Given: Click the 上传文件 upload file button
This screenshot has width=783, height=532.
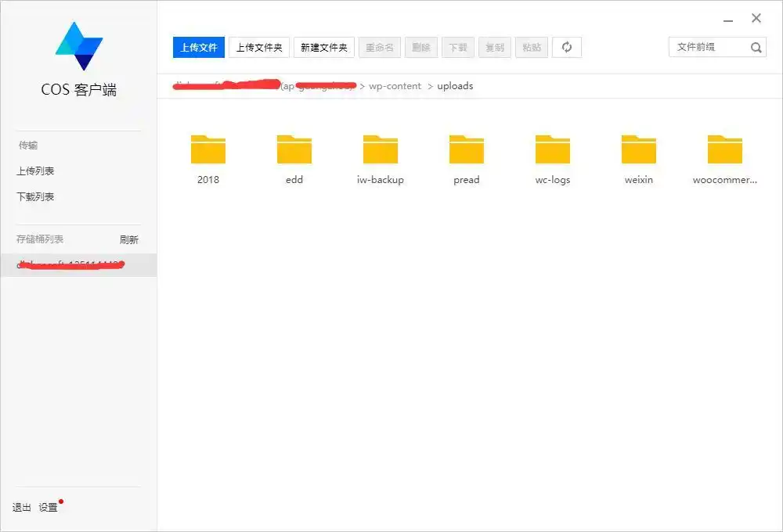Looking at the screenshot, I should pos(199,47).
